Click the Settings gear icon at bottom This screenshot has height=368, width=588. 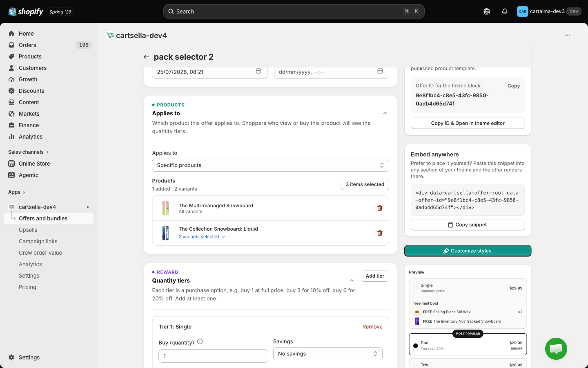click(11, 357)
